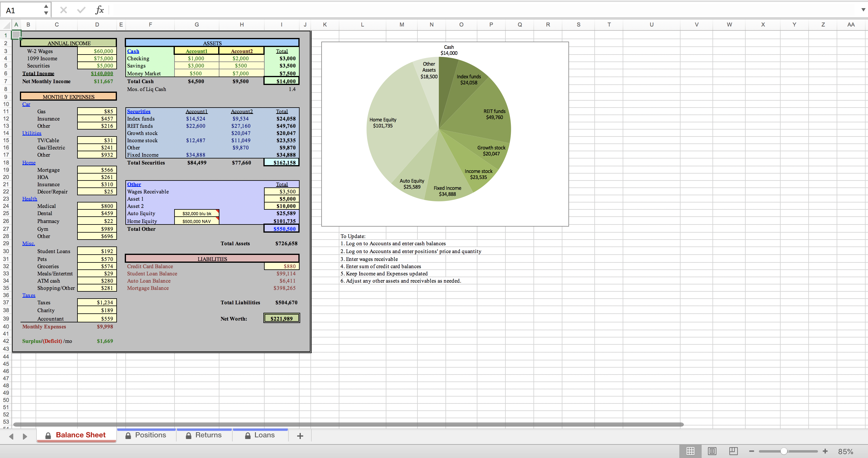Open the Securities link
868x458 pixels.
[x=139, y=111]
